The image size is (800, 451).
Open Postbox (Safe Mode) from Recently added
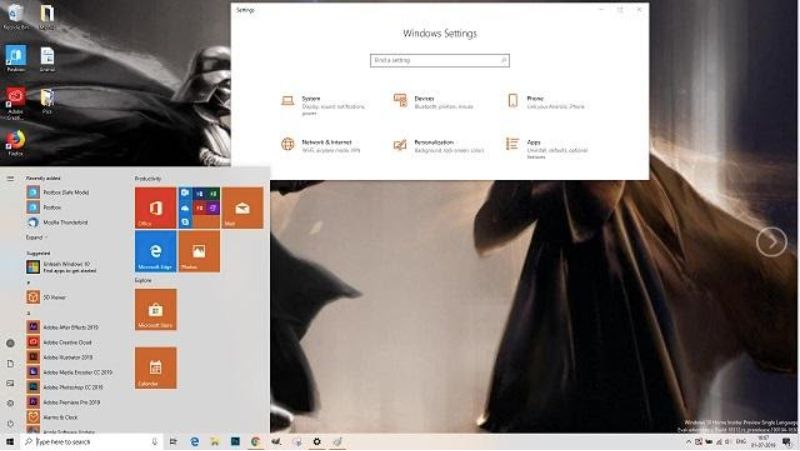pos(58,192)
